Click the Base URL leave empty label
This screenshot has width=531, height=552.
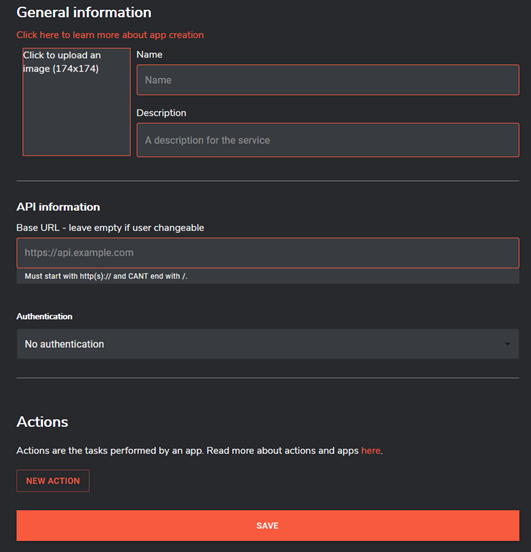pyautogui.click(x=110, y=228)
